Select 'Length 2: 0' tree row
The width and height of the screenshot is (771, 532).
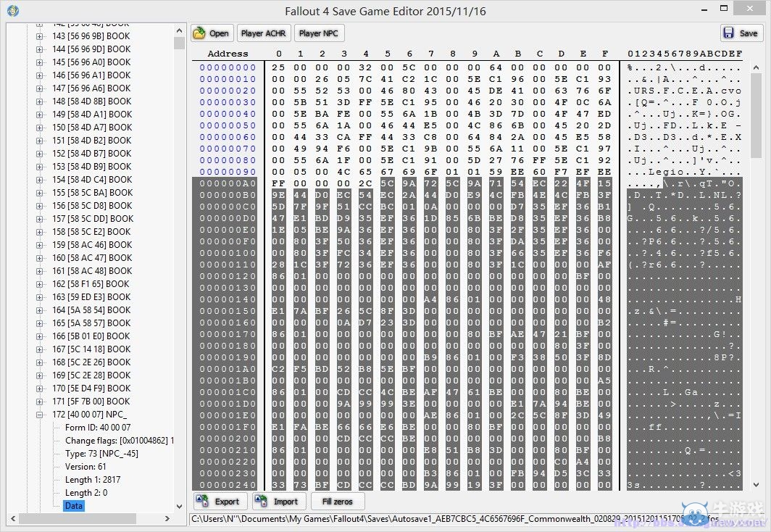point(86,493)
